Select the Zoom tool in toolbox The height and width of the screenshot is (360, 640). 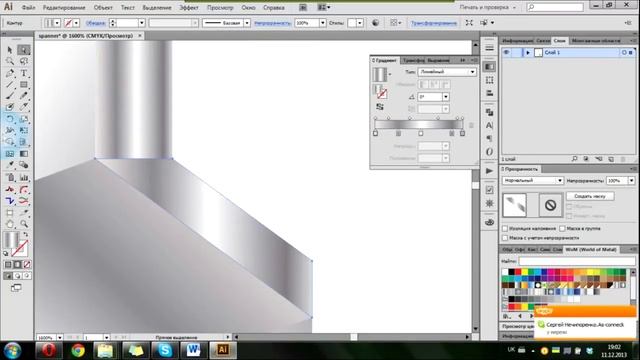click(x=24, y=224)
